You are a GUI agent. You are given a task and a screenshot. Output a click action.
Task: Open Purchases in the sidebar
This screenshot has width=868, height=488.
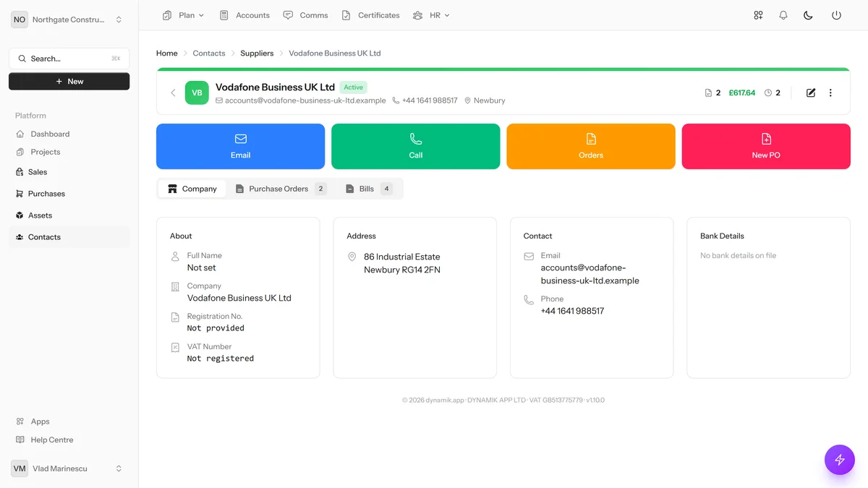69,194
